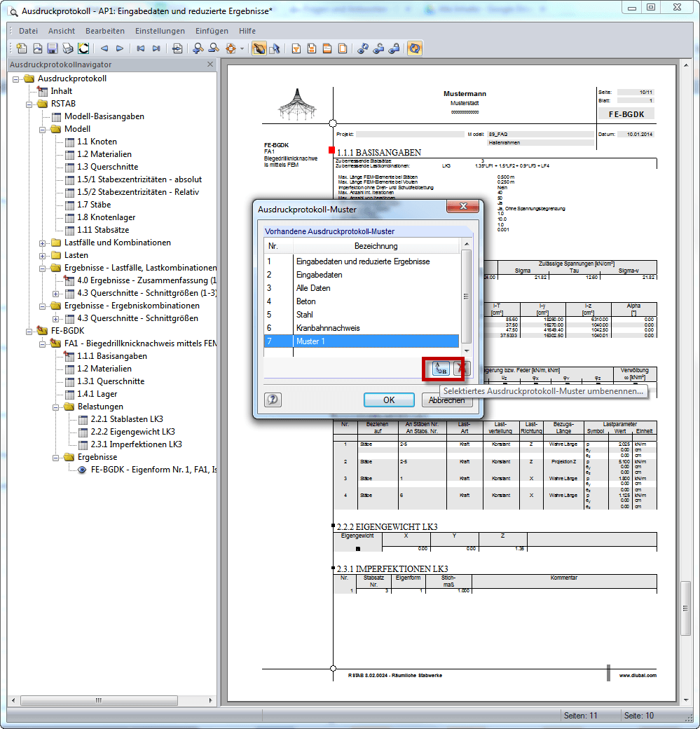Click the hand pan tool icon
700x729 pixels.
pos(259,48)
